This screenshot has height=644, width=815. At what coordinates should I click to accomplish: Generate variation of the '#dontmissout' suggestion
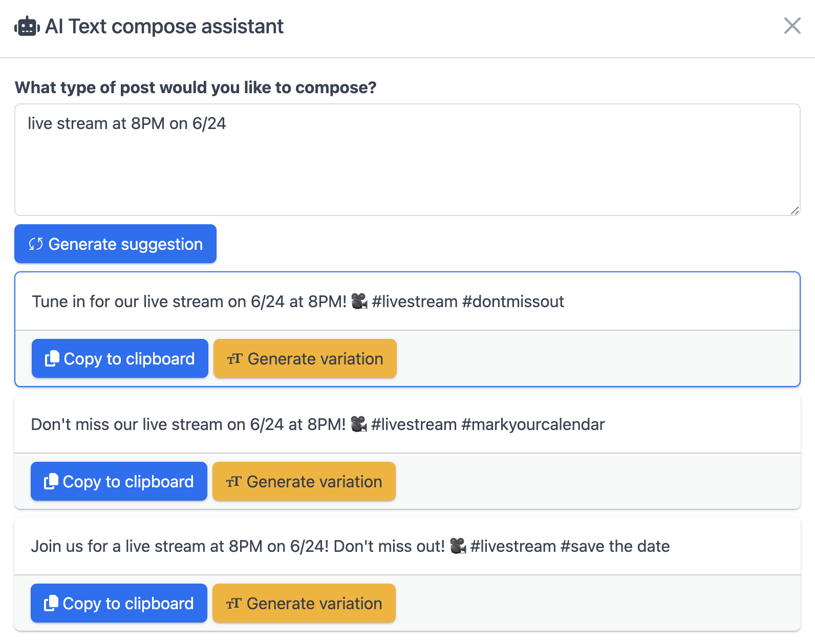tap(305, 359)
